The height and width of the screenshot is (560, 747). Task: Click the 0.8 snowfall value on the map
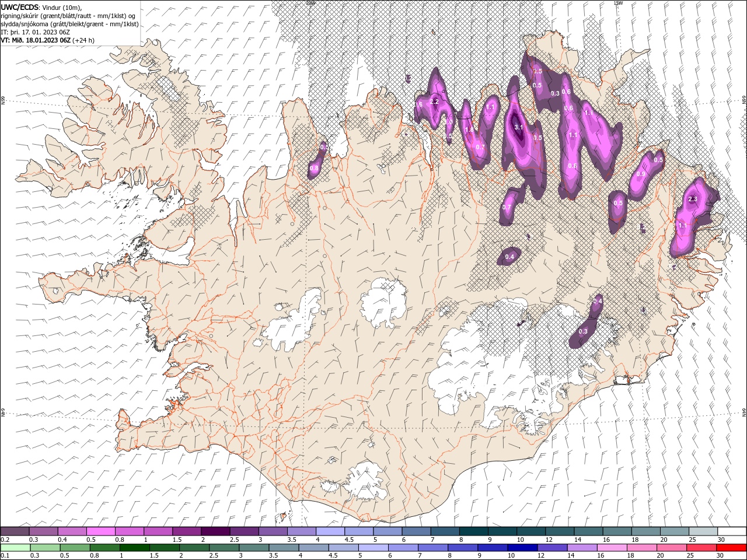pos(314,169)
